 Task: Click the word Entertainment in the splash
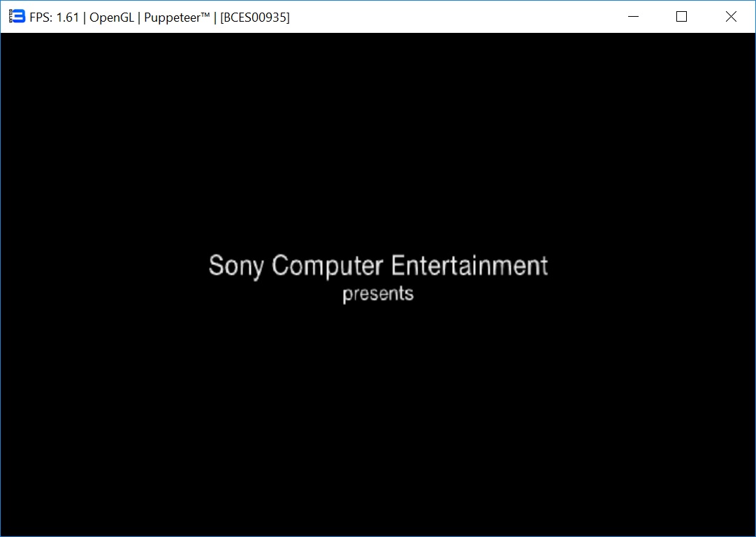469,266
